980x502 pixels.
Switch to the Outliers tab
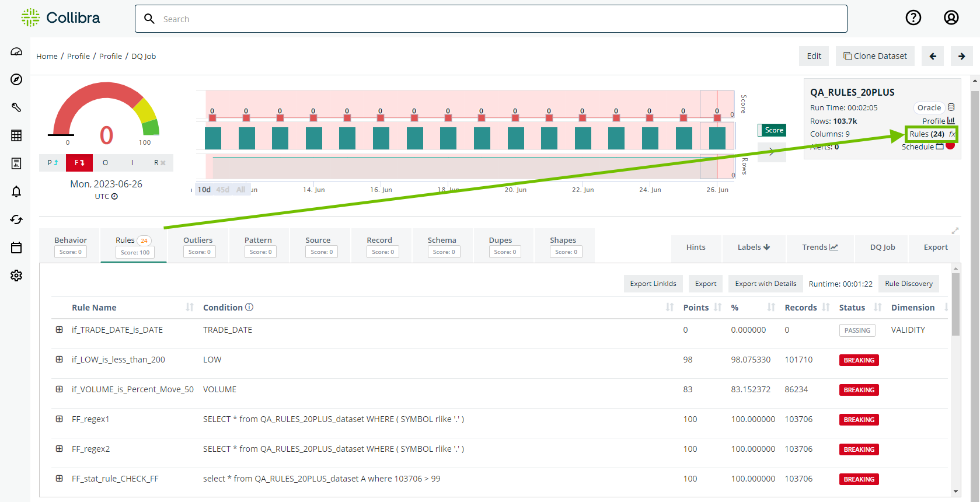[x=198, y=246]
